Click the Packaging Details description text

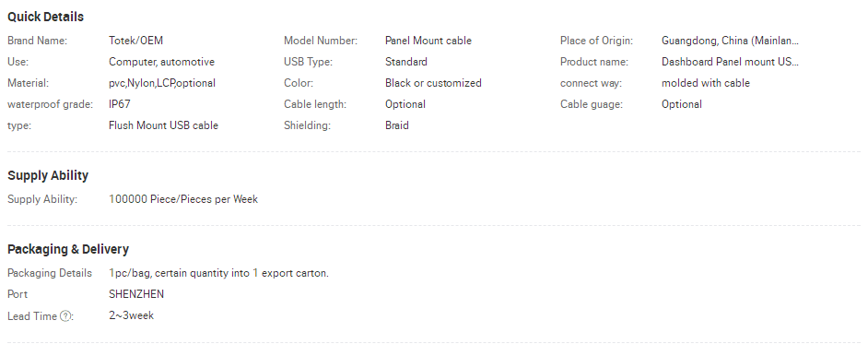pyautogui.click(x=218, y=273)
